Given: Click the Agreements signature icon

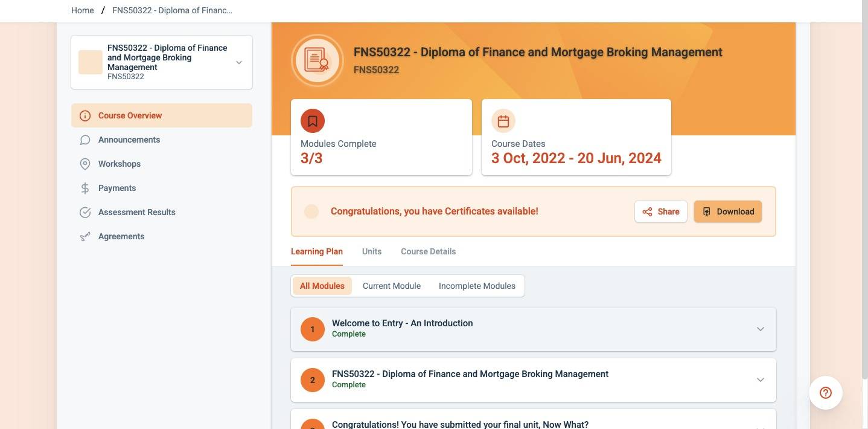Looking at the screenshot, I should 85,236.
